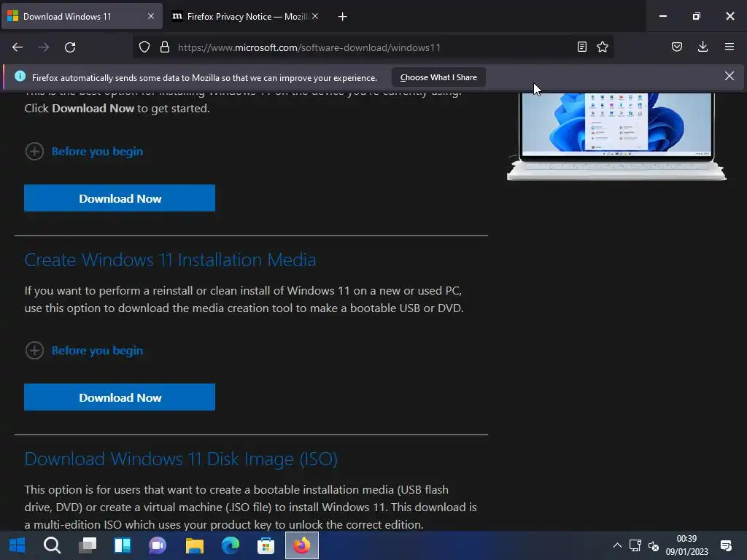
Task: Open network status tray icon
Action: click(635, 545)
